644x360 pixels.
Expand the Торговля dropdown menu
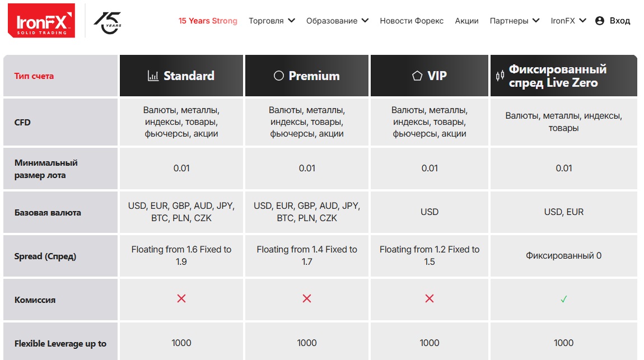click(x=272, y=21)
